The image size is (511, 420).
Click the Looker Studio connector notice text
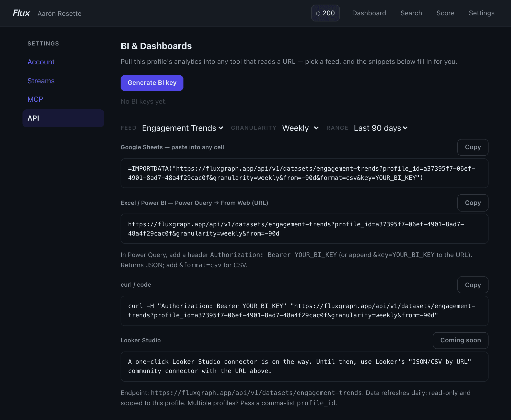tap(304, 366)
